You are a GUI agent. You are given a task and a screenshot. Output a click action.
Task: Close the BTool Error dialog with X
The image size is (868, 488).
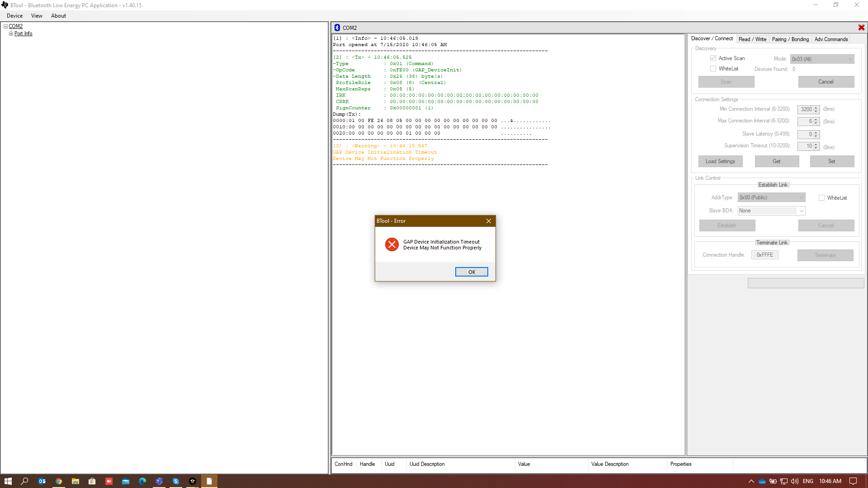tap(489, 221)
